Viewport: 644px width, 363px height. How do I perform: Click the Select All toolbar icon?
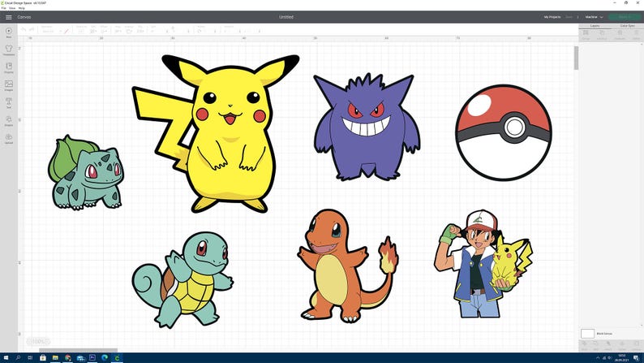coord(81,29)
